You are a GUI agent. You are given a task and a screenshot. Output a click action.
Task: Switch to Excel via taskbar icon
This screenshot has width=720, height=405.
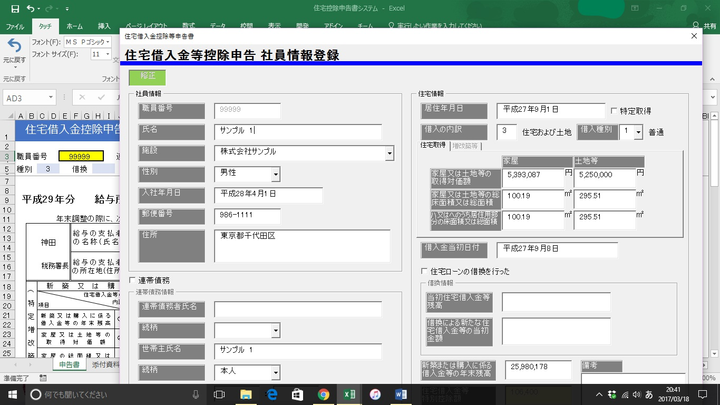point(349,394)
